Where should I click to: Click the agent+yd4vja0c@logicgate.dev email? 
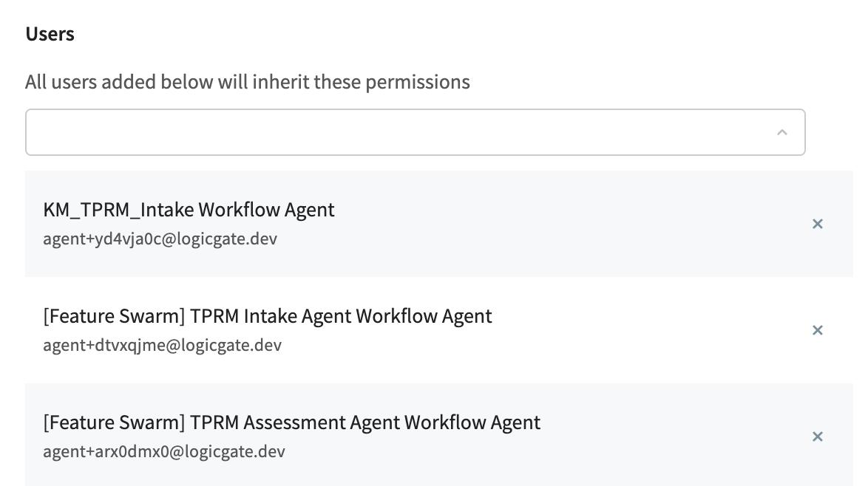160,239
